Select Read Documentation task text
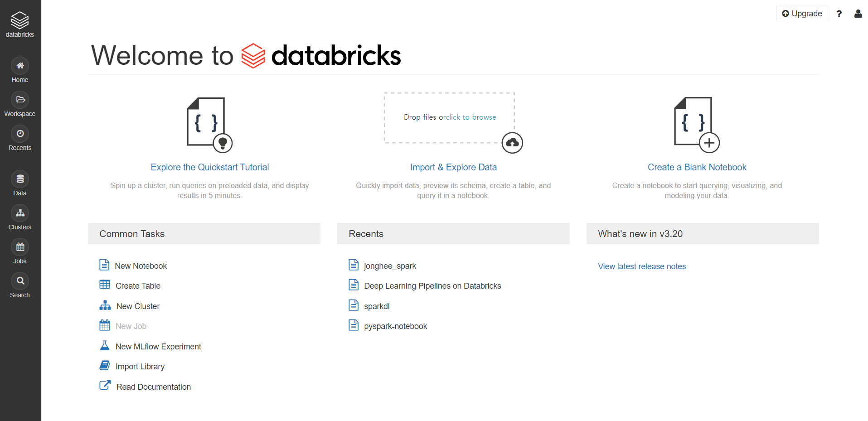Viewport: 868px width, 421px height. (154, 387)
